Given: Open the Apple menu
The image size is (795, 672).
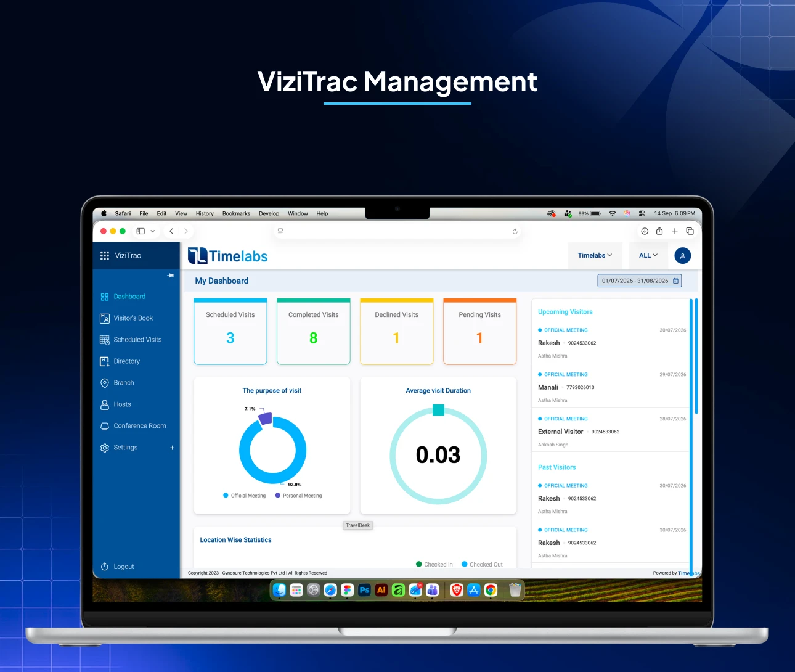Looking at the screenshot, I should [104, 214].
